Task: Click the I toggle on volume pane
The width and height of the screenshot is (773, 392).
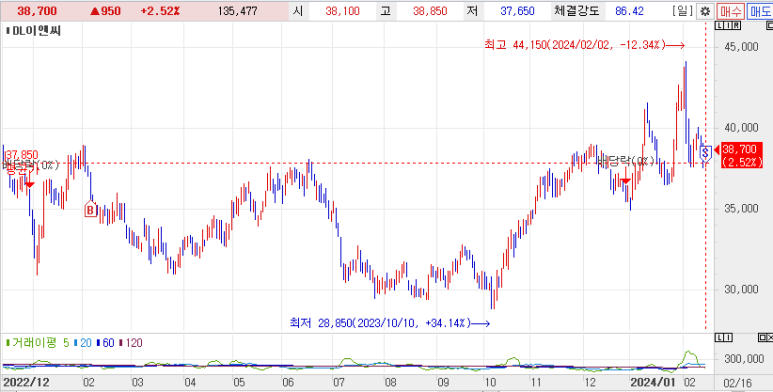Action: click(728, 337)
